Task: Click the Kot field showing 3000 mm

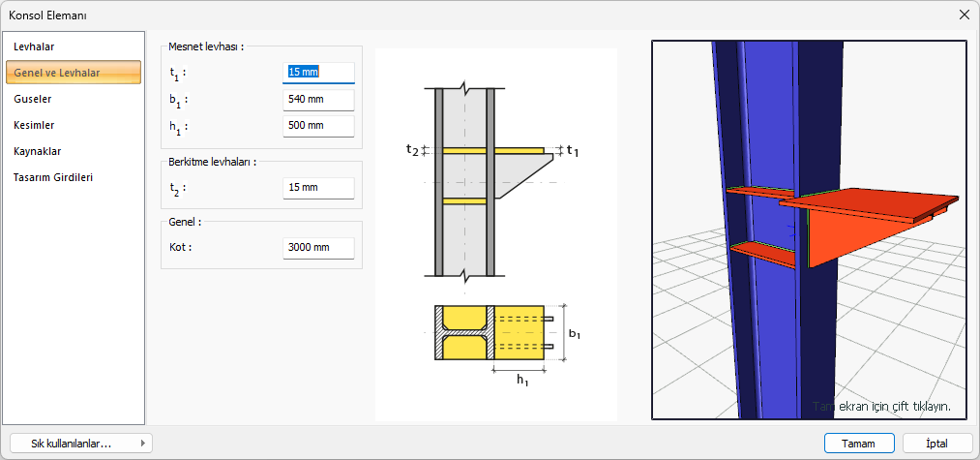Action: click(x=318, y=248)
